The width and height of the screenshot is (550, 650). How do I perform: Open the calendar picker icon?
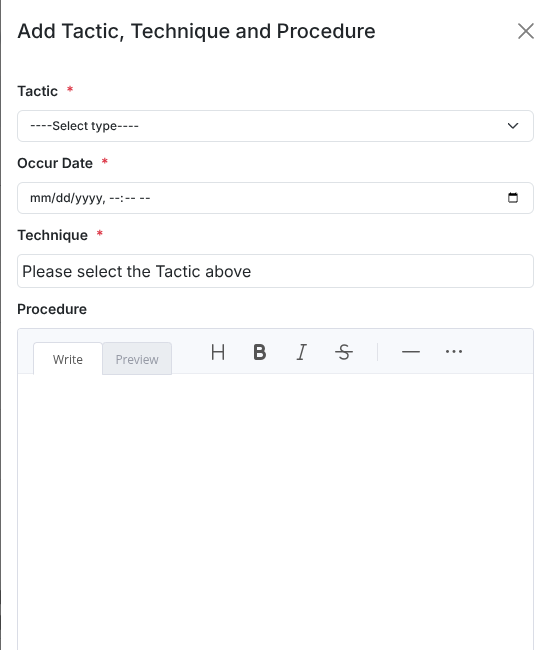513,198
